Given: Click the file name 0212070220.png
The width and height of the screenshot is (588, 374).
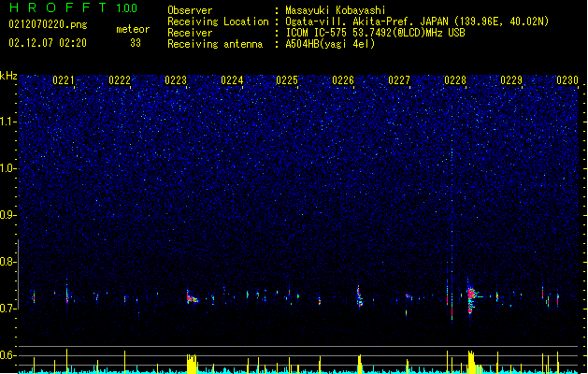Looking at the screenshot, I should (48, 24).
